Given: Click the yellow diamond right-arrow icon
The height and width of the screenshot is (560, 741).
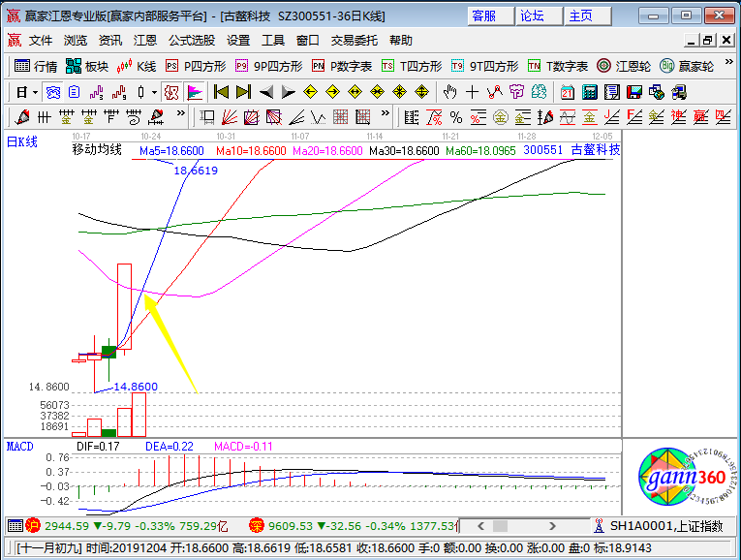Looking at the screenshot, I should [332, 92].
